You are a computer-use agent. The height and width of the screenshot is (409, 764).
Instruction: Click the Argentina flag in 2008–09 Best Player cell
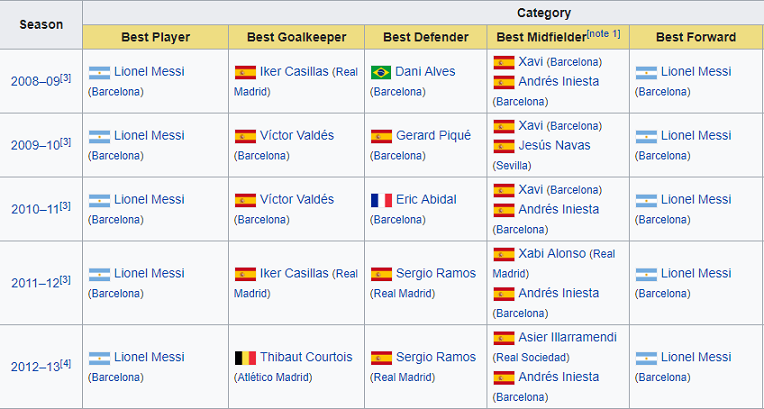click(99, 72)
